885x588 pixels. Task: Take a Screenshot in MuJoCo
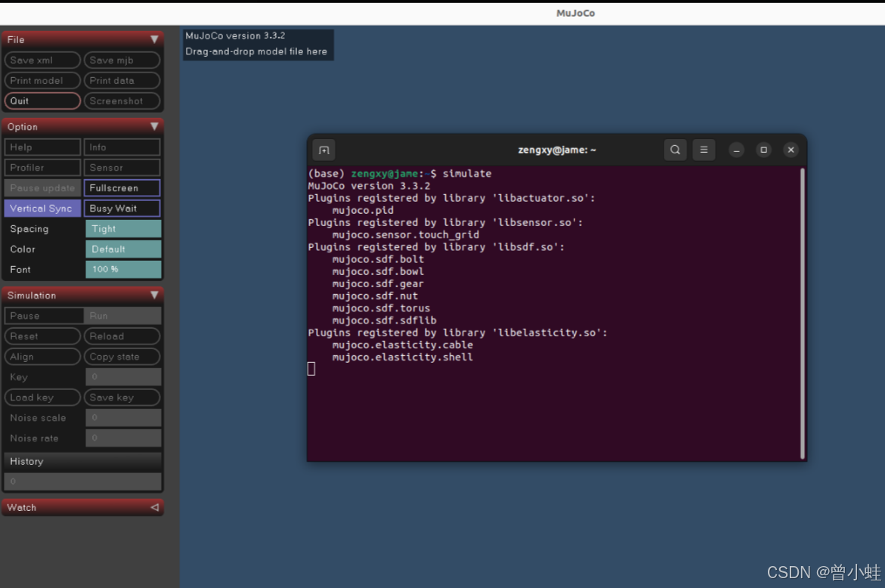tap(122, 101)
